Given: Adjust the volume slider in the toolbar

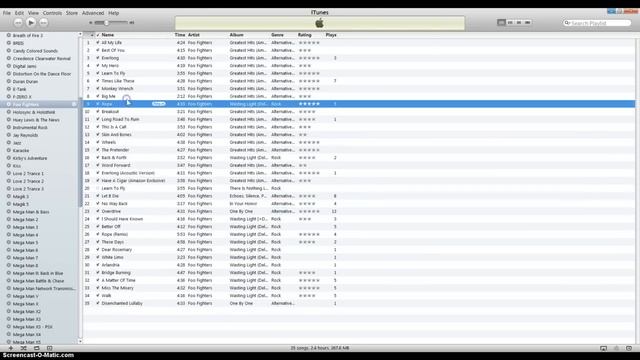Looking at the screenshot, I should [111, 23].
